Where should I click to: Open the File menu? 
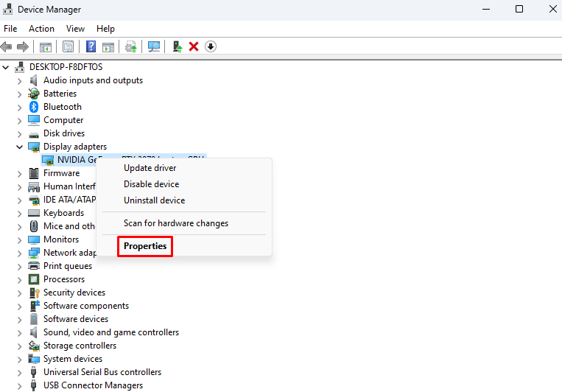(x=10, y=29)
